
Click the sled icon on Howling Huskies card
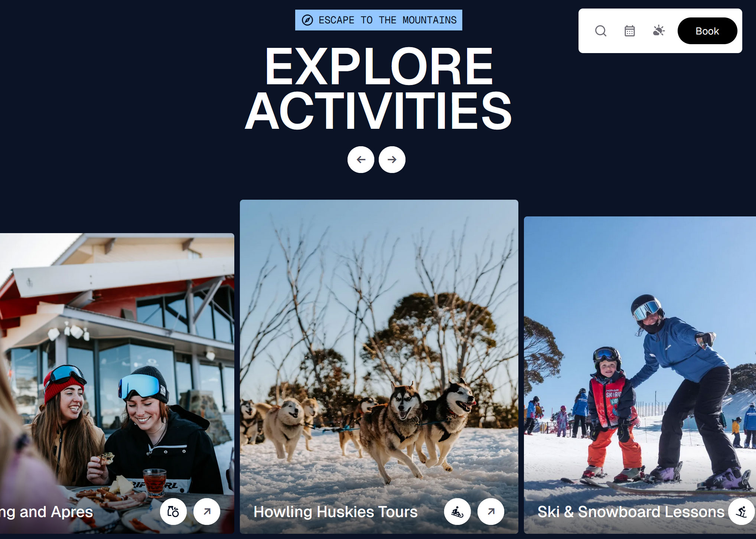point(457,512)
